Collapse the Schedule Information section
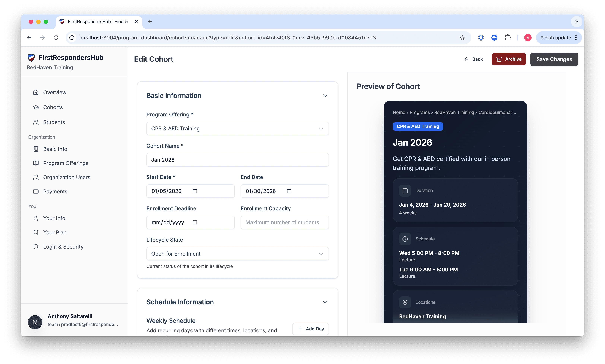The height and width of the screenshot is (364, 605). click(325, 302)
